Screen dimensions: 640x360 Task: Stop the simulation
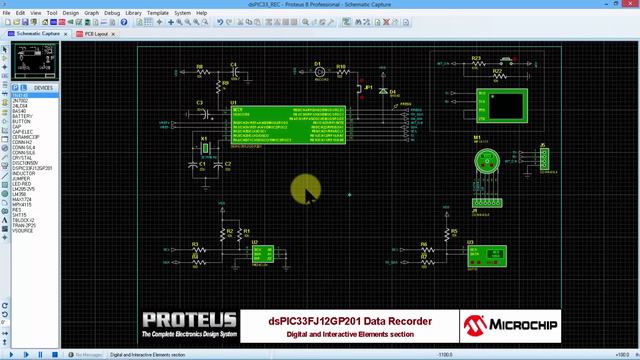pyautogui.click(x=55, y=355)
